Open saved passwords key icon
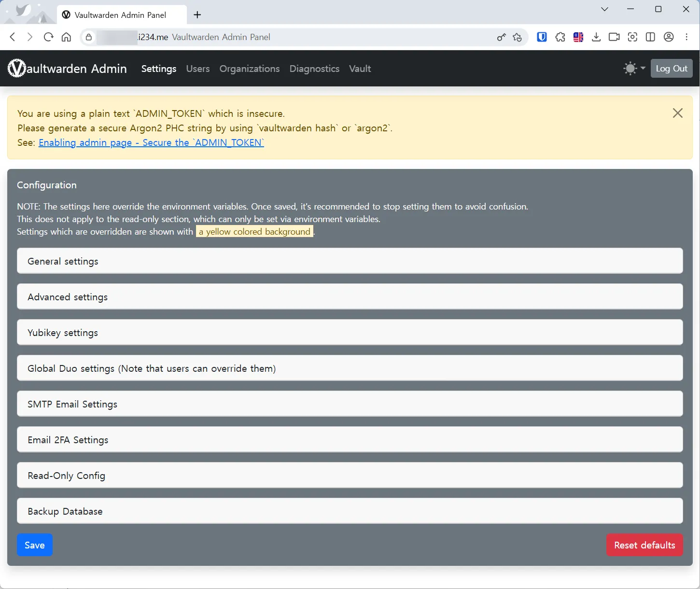This screenshot has height=589, width=700. click(502, 37)
